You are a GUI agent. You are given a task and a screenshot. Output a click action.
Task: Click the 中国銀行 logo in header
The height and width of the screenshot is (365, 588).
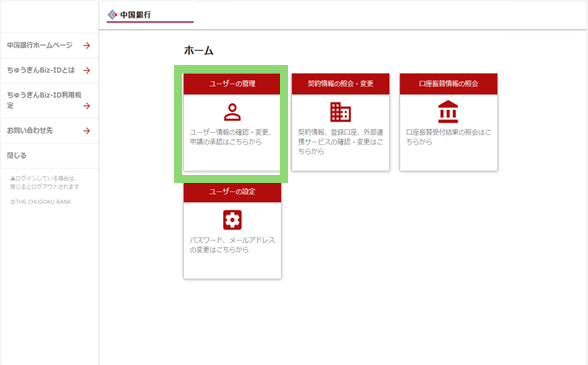tap(129, 15)
